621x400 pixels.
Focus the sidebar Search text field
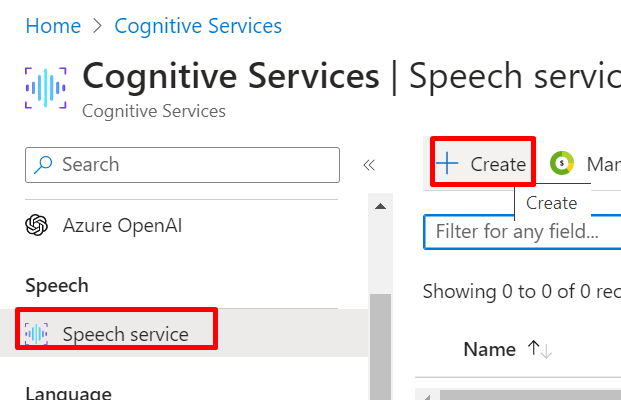coord(182,165)
